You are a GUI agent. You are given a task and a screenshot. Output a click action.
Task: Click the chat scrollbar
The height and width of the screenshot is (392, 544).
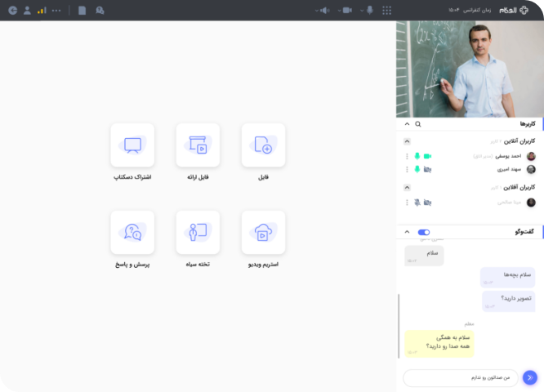pyautogui.click(x=399, y=326)
